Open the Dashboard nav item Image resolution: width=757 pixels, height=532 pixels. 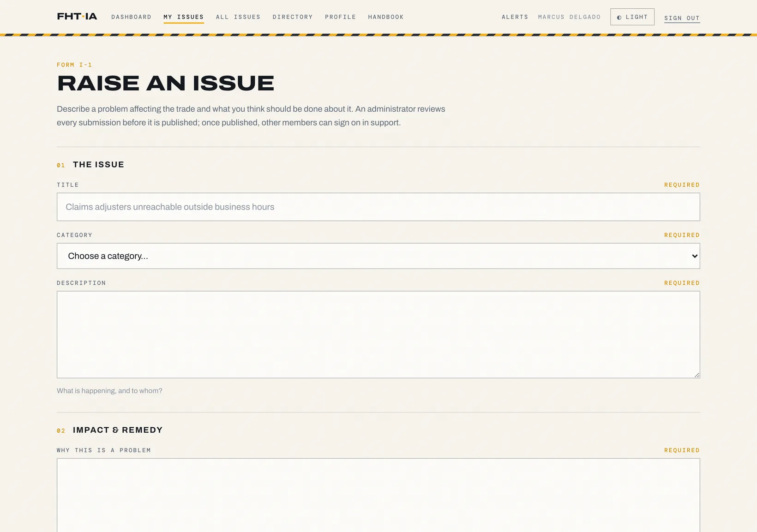(131, 17)
